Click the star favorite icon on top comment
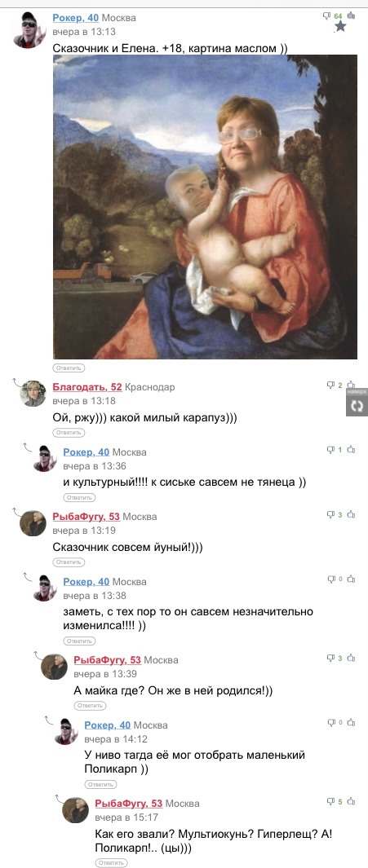The image size is (368, 868). click(341, 26)
